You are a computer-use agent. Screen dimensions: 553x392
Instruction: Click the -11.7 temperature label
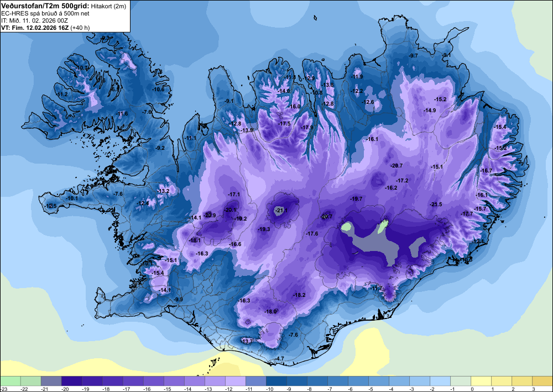pyautogui.click(x=376, y=289)
